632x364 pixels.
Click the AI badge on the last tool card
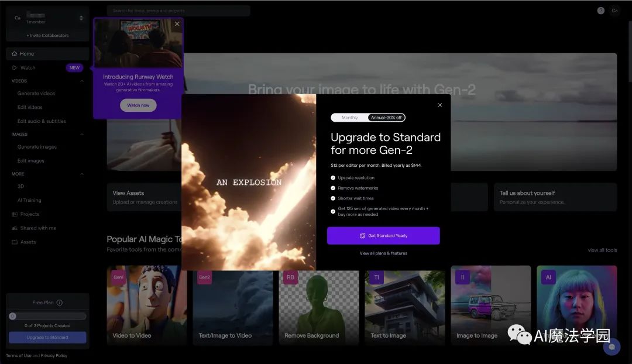coord(548,277)
